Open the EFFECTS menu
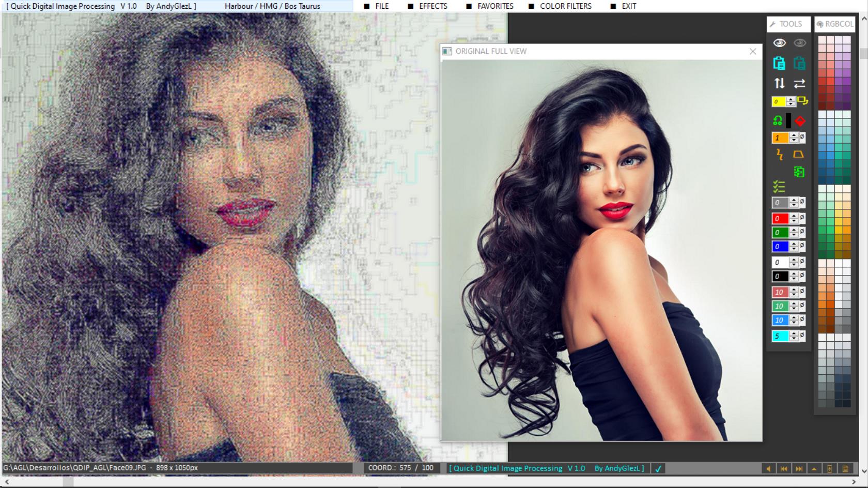868x488 pixels. click(432, 6)
